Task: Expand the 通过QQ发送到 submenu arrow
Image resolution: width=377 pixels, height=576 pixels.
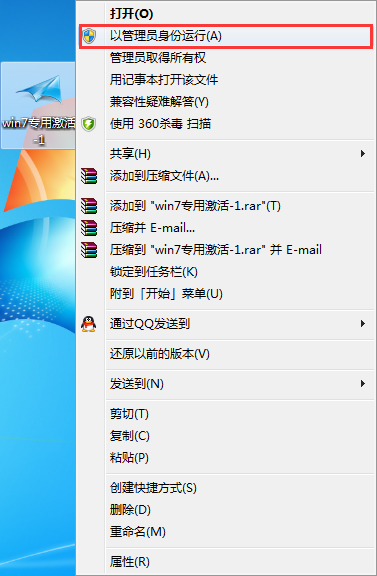Action: click(363, 324)
